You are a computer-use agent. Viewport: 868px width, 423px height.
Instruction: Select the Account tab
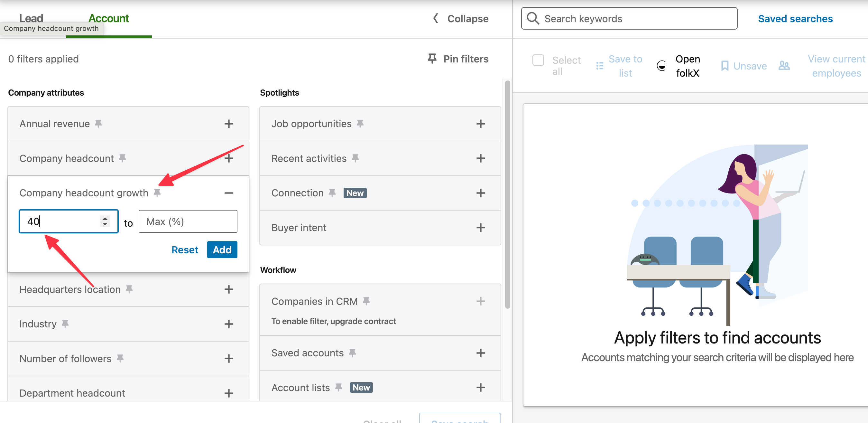tap(108, 18)
